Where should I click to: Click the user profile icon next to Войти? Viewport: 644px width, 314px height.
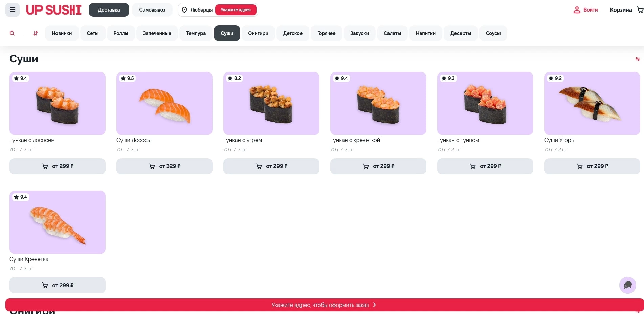[x=577, y=10]
